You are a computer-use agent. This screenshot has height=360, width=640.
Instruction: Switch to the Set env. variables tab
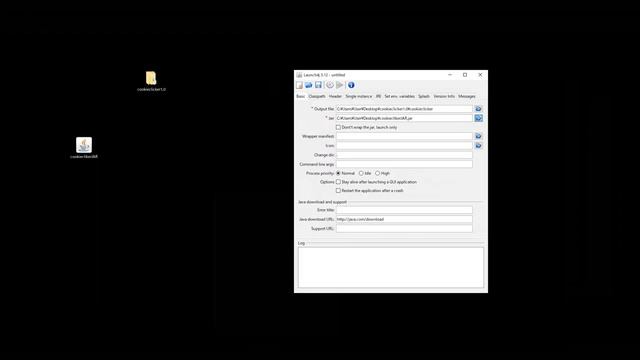point(399,96)
